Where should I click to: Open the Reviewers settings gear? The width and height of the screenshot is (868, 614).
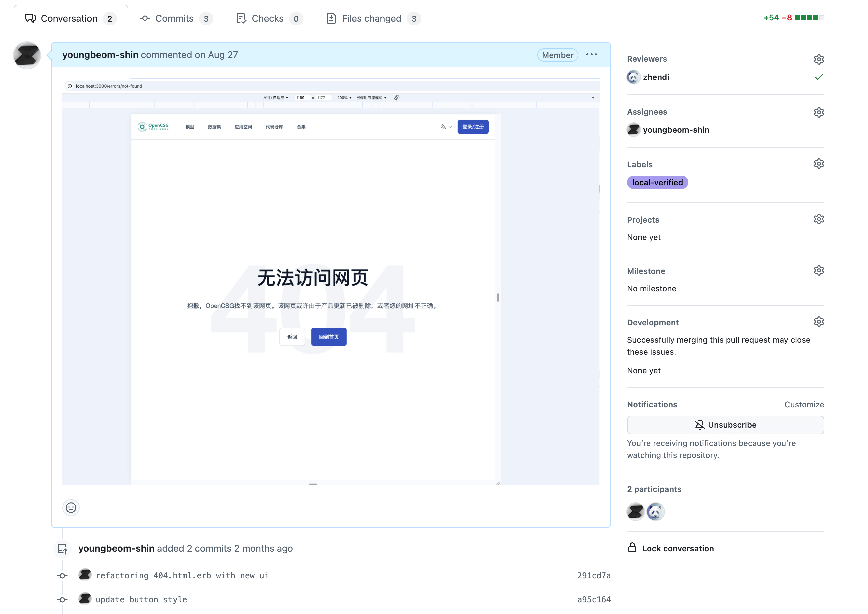(x=819, y=59)
